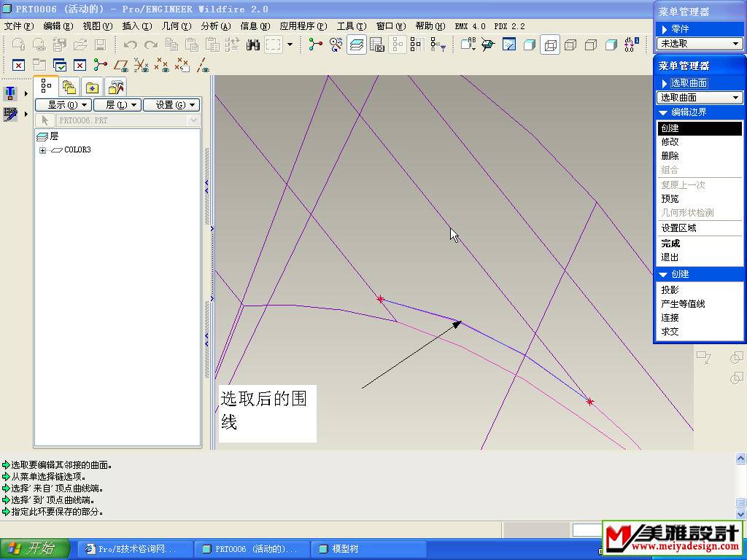Click the selection box toolbar icon
This screenshot has height=560, width=747.
274,44
